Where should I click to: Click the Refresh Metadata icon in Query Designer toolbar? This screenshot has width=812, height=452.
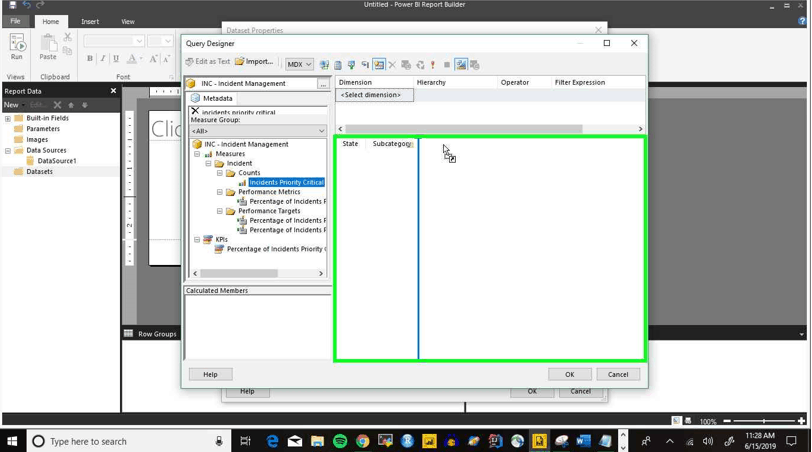point(324,65)
